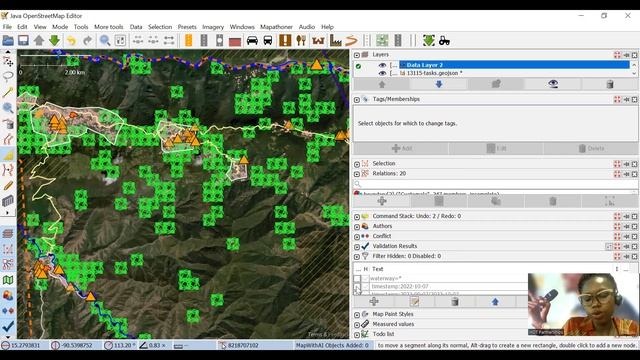
Task: Delete selected layer with trash button
Action: pyautogui.click(x=610, y=84)
